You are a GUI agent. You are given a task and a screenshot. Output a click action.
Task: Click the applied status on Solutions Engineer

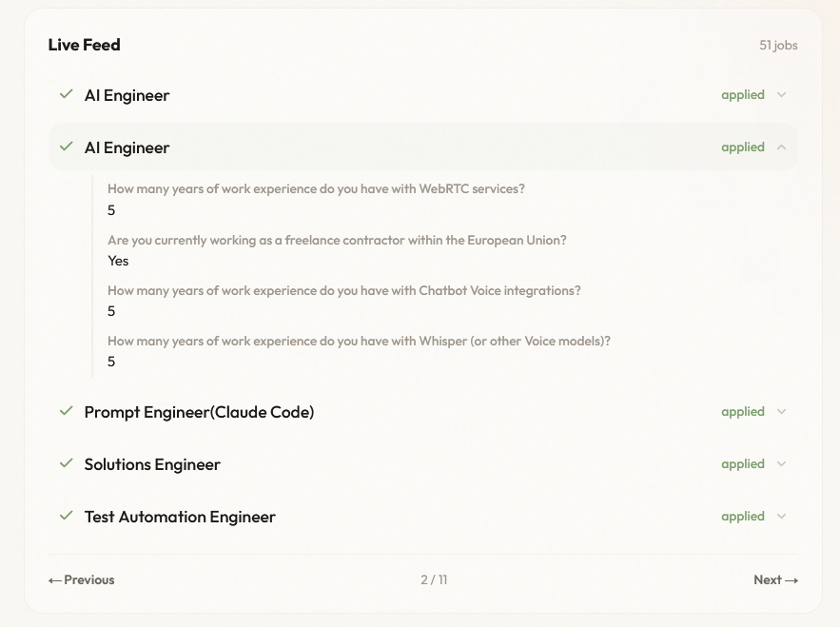743,464
